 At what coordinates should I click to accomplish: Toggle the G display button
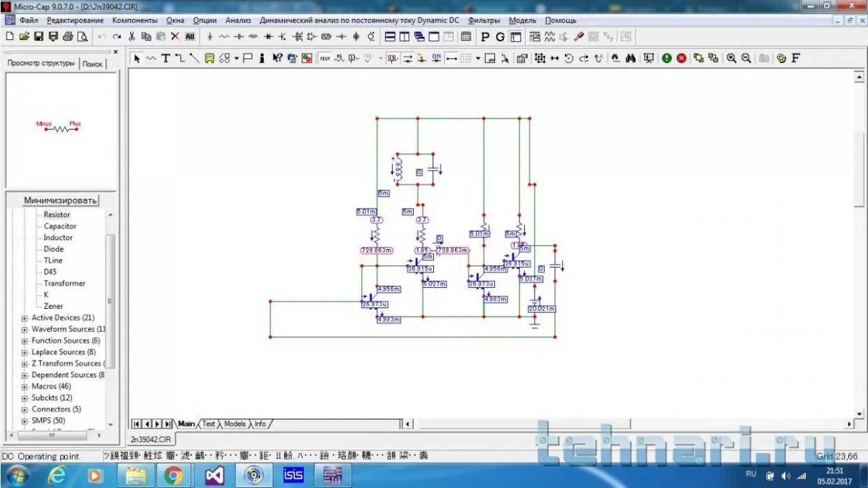(500, 36)
